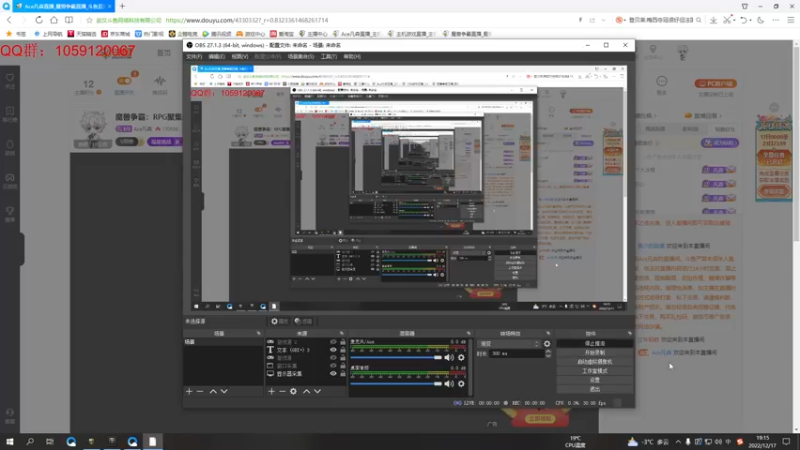Open source properties gear in Sources toolbar
The height and width of the screenshot is (450, 800).
coord(293,391)
